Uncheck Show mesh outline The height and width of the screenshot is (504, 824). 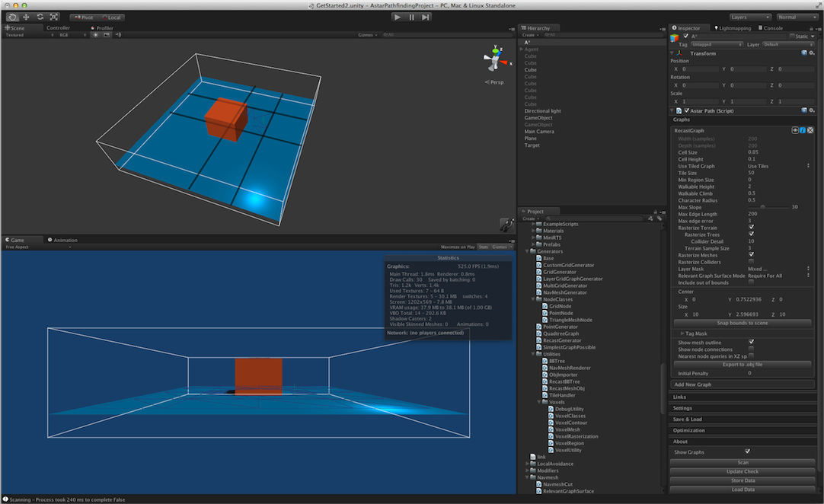(x=751, y=343)
